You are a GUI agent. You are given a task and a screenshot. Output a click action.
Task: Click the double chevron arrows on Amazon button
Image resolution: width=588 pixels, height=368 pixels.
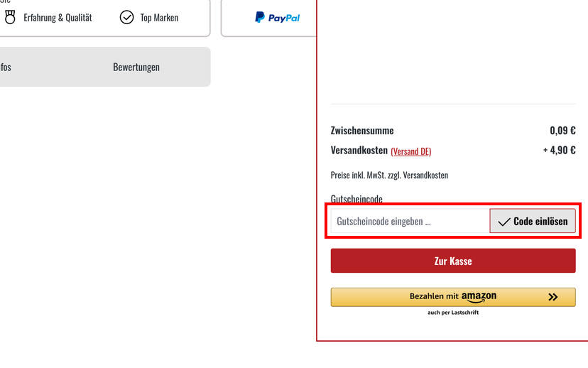[x=552, y=297]
